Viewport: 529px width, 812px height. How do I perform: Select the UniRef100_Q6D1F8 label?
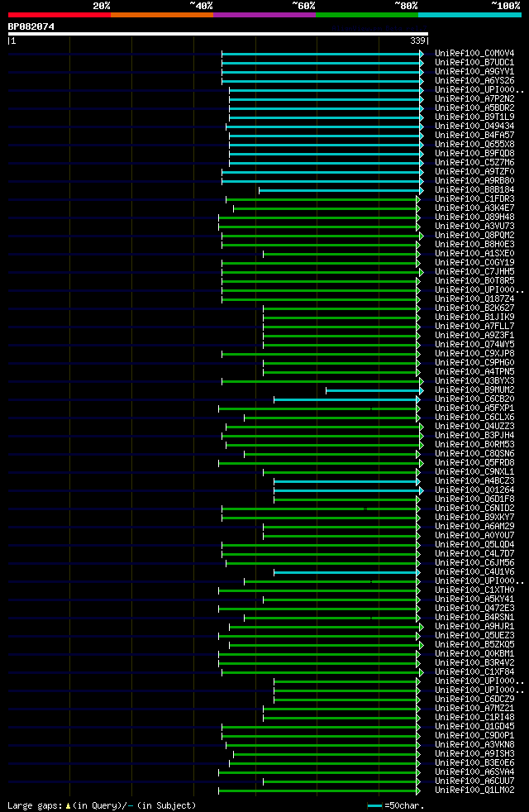pos(474,499)
